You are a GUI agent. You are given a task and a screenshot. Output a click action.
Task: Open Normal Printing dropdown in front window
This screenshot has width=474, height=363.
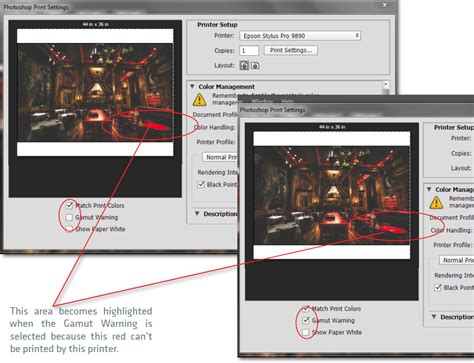tap(457, 260)
